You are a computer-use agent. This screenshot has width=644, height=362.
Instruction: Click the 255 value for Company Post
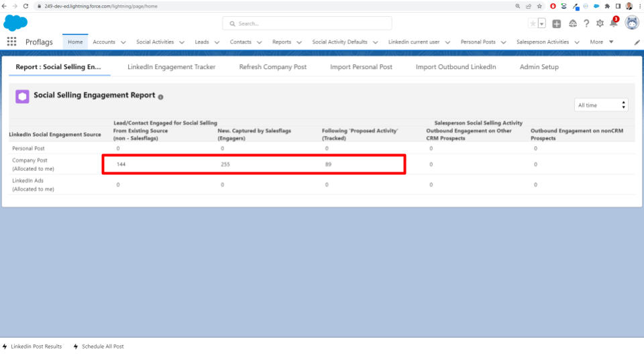click(225, 164)
